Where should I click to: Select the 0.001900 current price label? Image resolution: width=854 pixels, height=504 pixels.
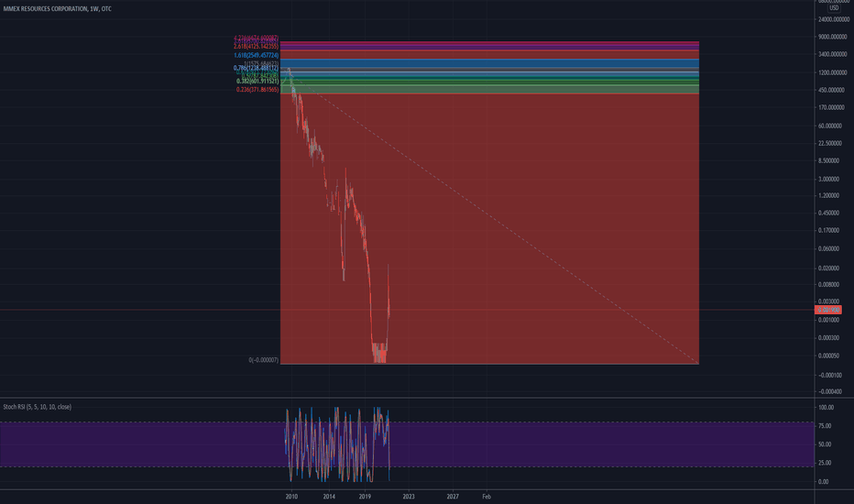(828, 310)
